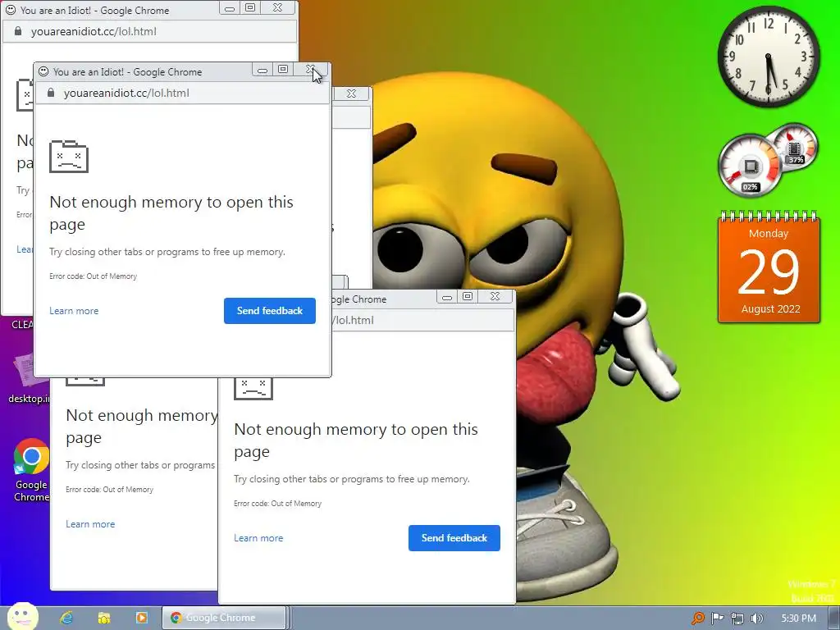The height and width of the screenshot is (630, 840).
Task: Click Learn more in the bottom-left window
Action: pyautogui.click(x=90, y=524)
